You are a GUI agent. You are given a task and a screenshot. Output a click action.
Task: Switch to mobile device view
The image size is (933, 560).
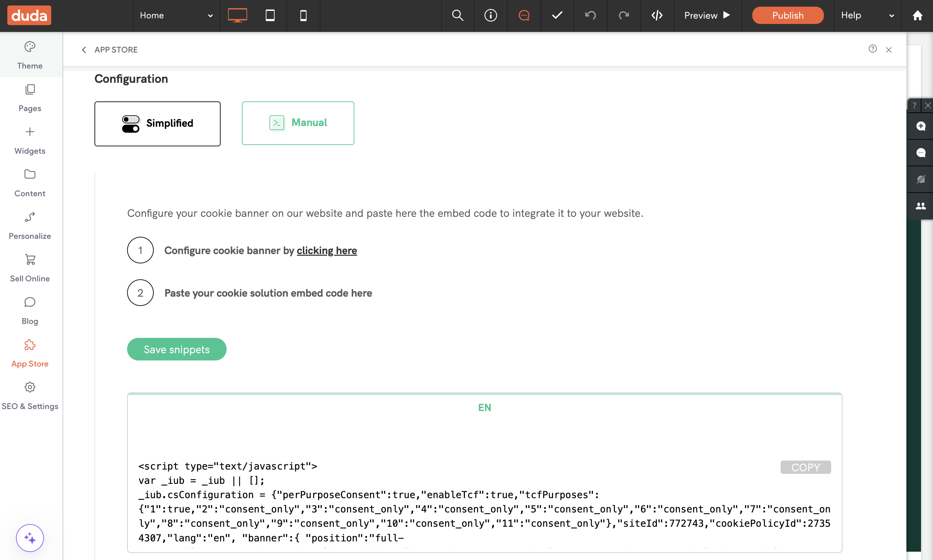click(303, 16)
